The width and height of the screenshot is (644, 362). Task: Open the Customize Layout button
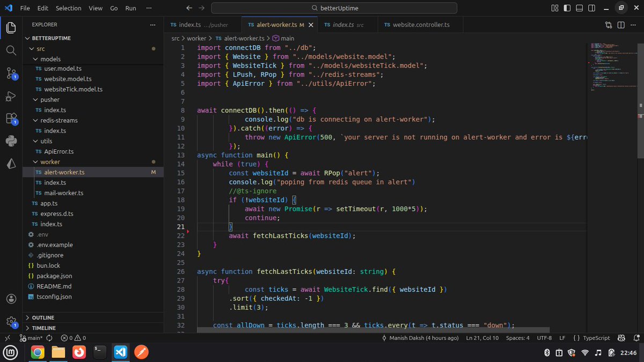point(554,8)
